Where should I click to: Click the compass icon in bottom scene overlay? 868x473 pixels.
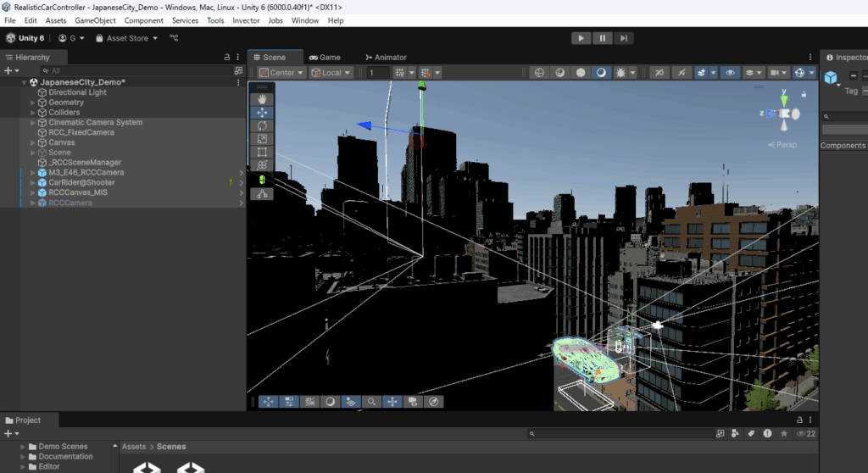[x=434, y=402]
